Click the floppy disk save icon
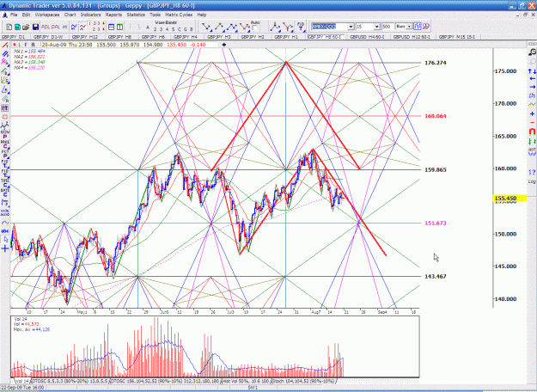 pyautogui.click(x=35, y=27)
